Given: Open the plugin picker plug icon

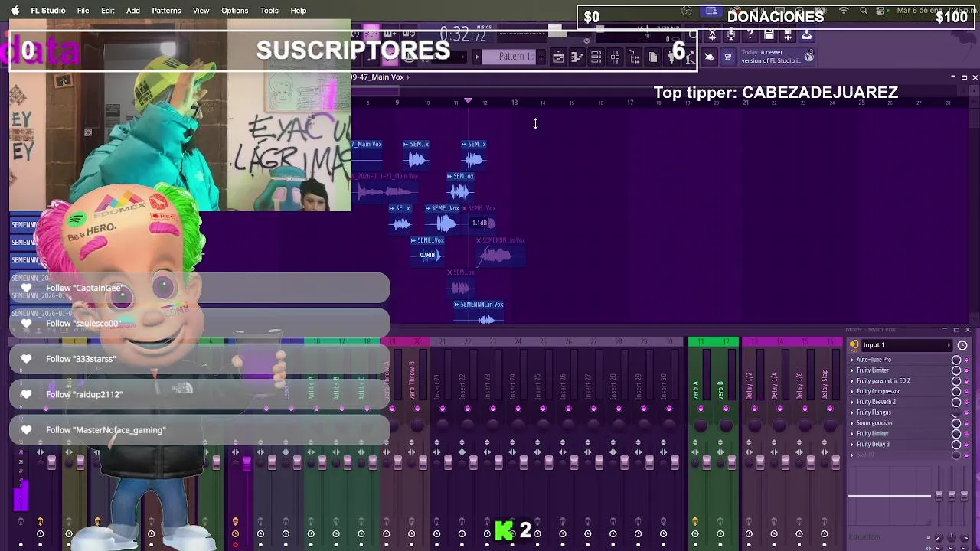Looking at the screenshot, I should point(672,57).
